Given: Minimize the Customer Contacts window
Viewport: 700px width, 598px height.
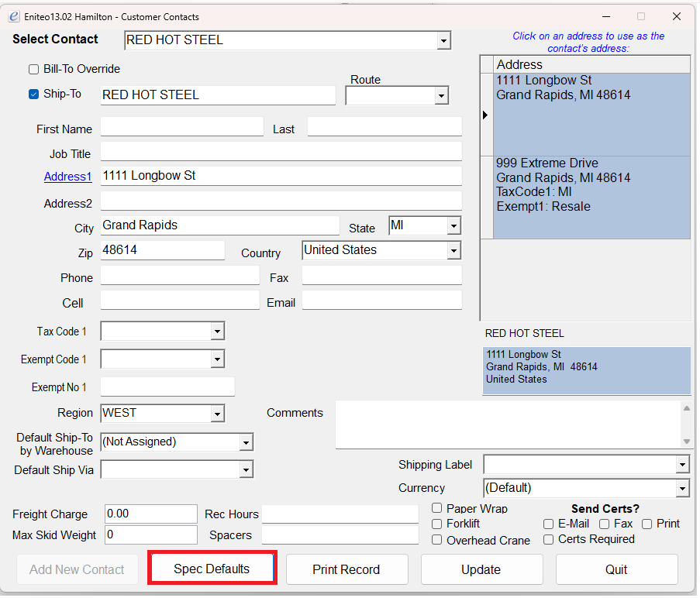Looking at the screenshot, I should point(605,16).
